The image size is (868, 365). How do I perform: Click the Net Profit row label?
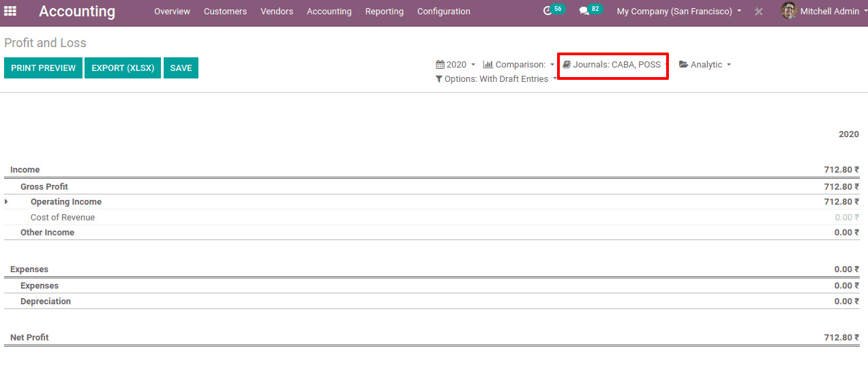(x=29, y=338)
